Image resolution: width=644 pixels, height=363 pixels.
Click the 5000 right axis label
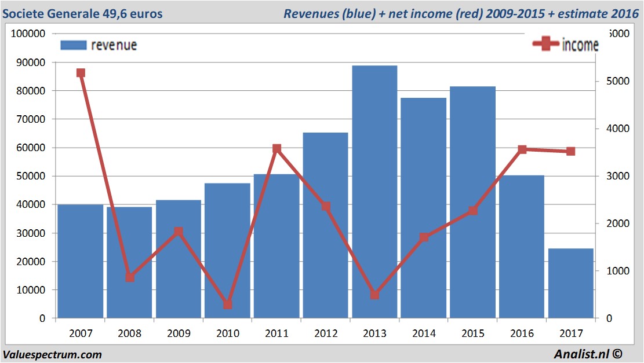click(618, 81)
